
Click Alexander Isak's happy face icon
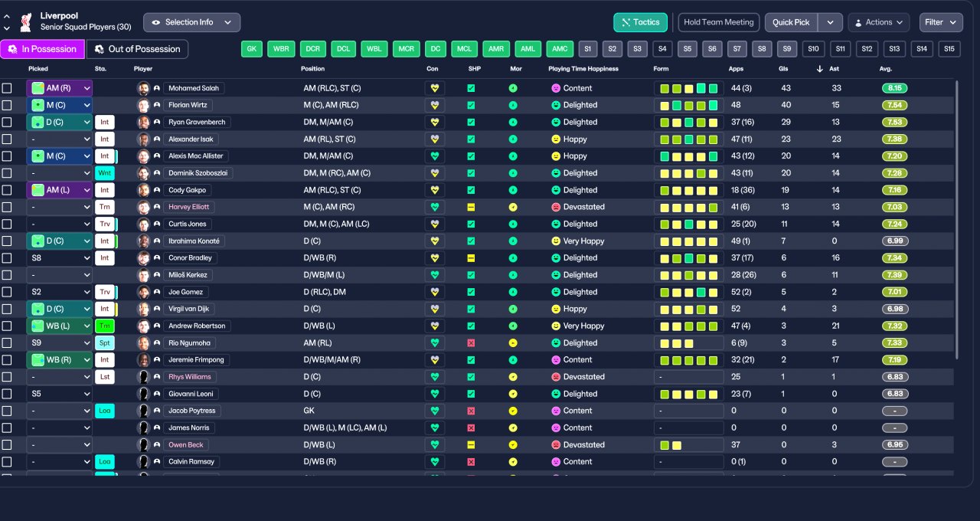click(x=556, y=139)
